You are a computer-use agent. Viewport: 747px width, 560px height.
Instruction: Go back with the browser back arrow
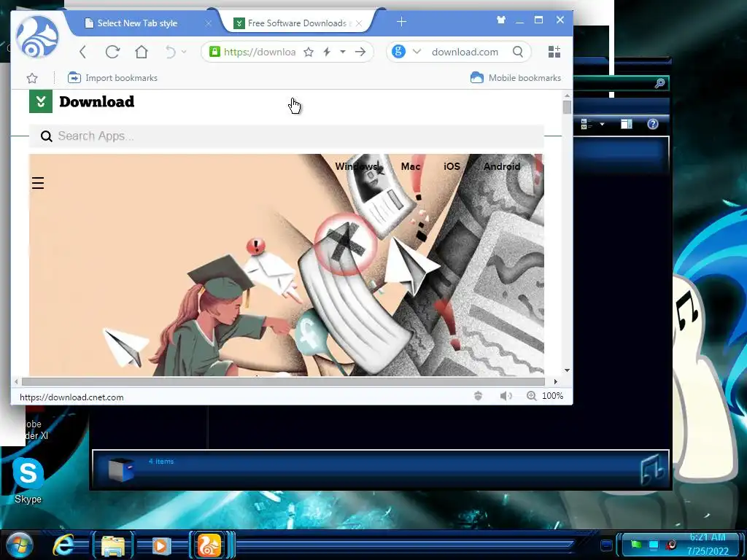[x=83, y=52]
